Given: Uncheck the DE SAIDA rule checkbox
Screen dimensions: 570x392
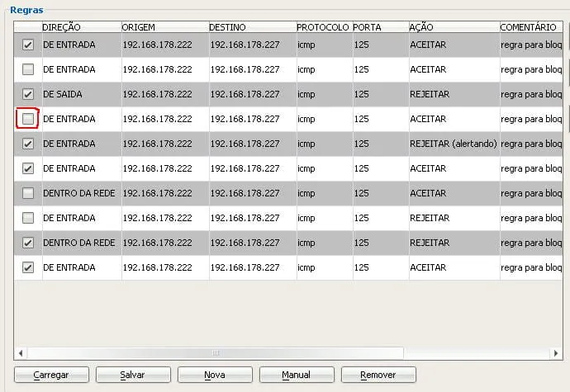Looking at the screenshot, I should 28,94.
